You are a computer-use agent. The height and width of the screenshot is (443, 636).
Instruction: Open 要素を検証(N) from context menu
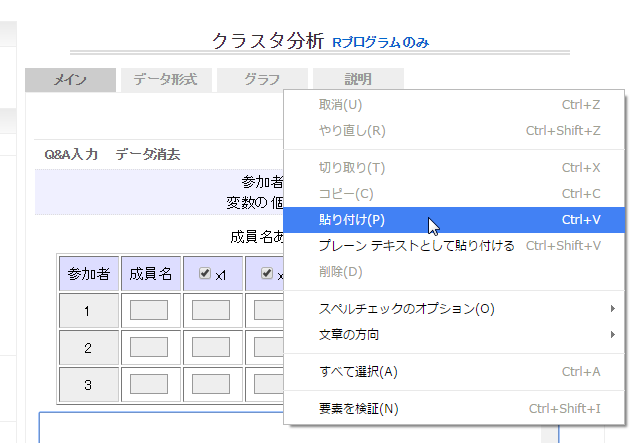[454, 409]
